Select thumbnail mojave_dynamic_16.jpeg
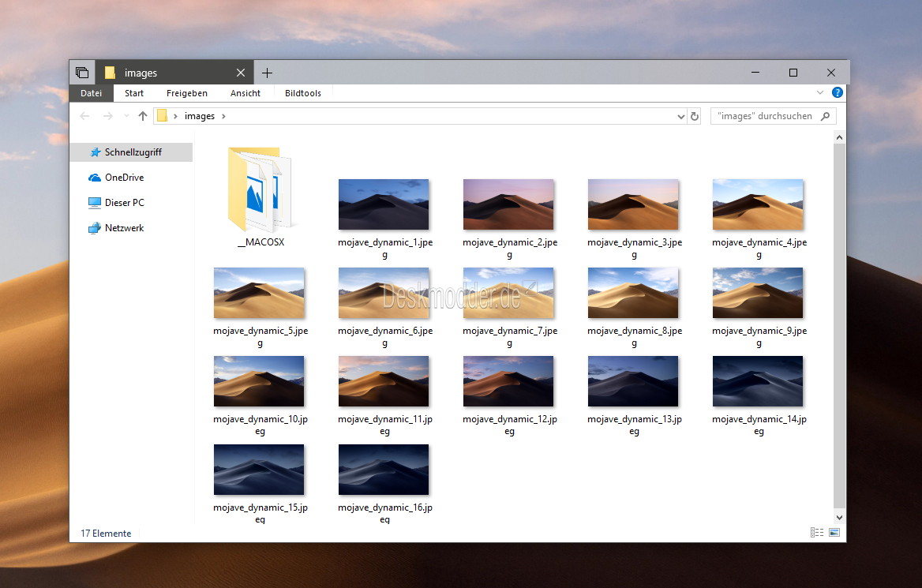Screen dimensions: 922x588 (x=384, y=470)
